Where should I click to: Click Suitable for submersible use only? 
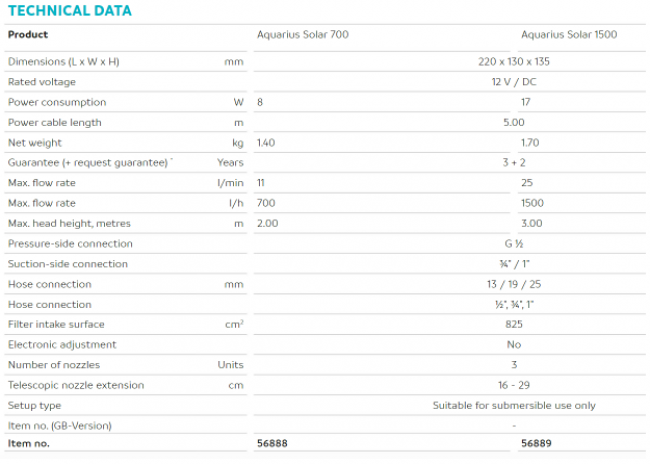514,406
